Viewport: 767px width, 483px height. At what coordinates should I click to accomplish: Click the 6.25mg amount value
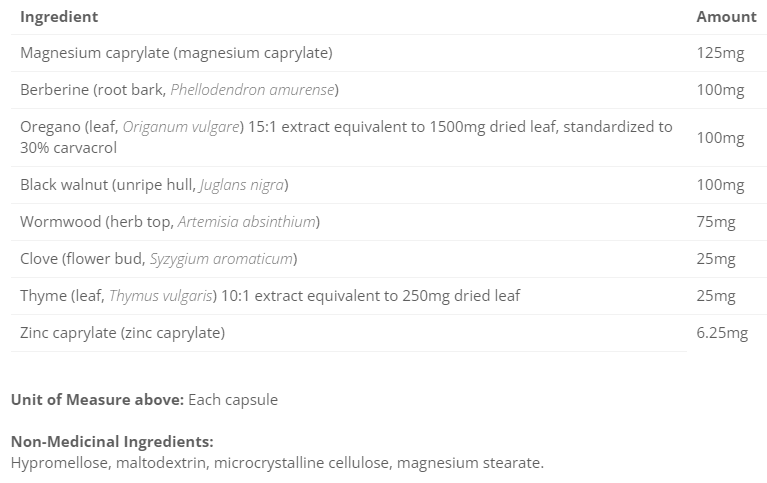(722, 333)
